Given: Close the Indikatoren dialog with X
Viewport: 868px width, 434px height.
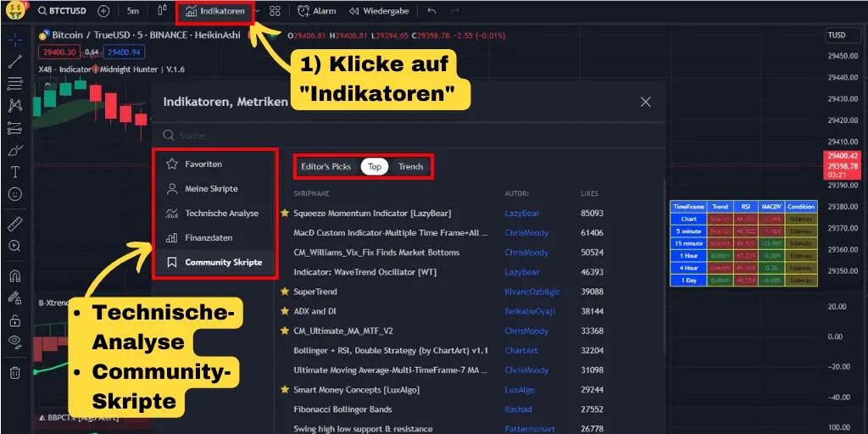Looking at the screenshot, I should point(645,102).
